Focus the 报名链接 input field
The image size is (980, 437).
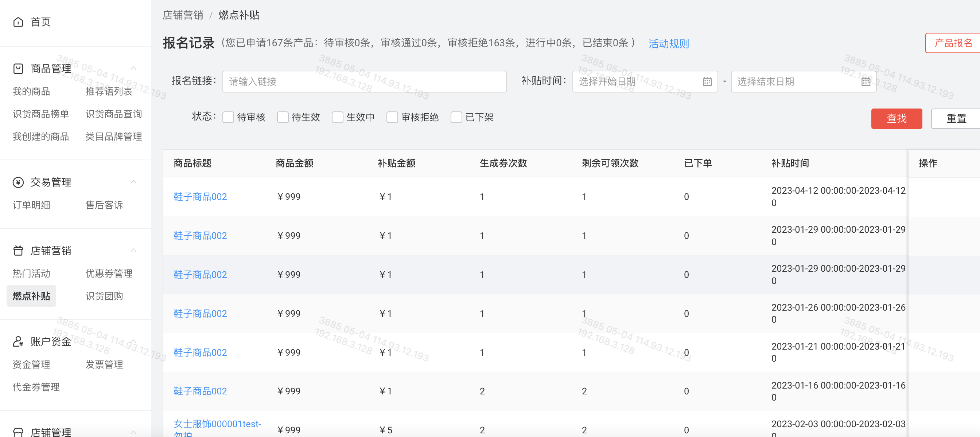[x=364, y=82]
